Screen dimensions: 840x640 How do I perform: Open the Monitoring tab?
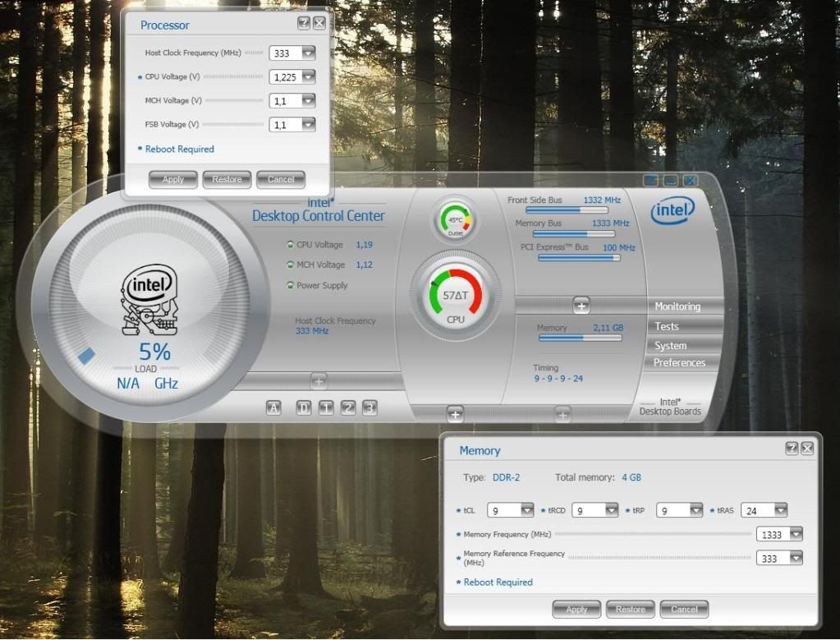pos(677,306)
